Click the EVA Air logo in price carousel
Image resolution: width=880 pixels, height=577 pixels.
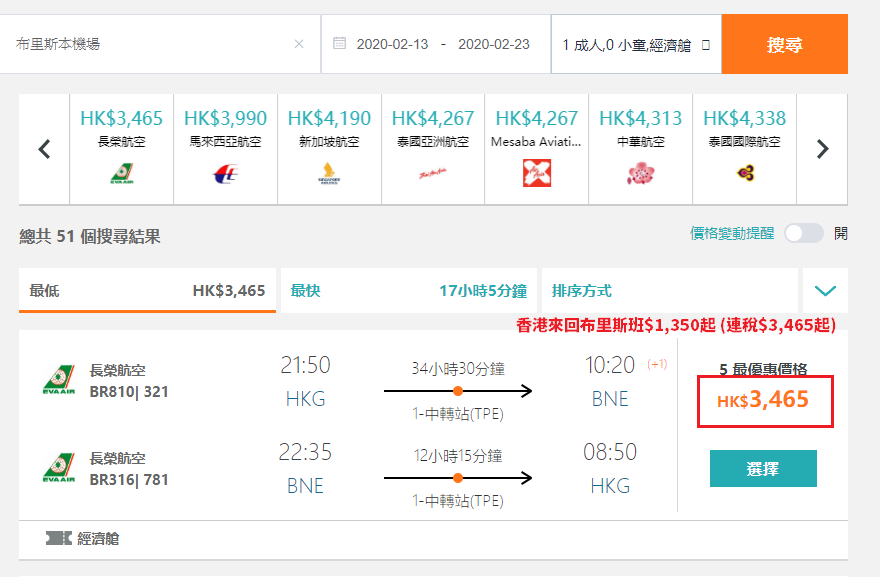click(122, 173)
